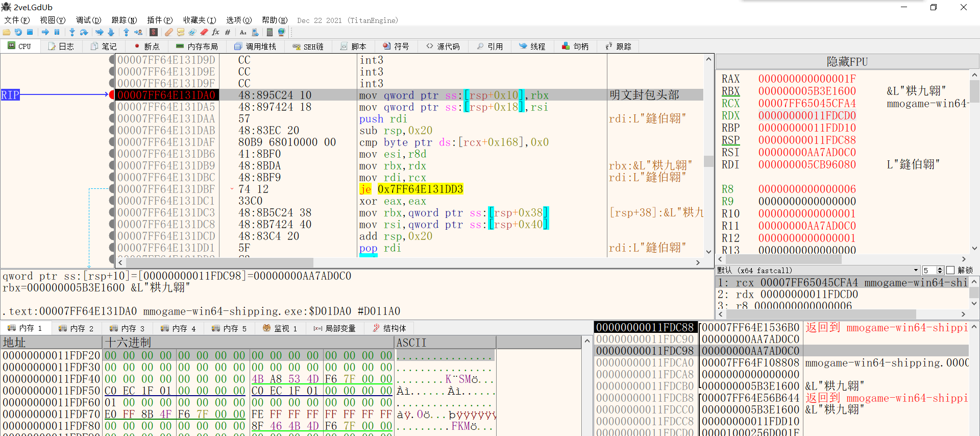Select the 监视 1 watch tab
The width and height of the screenshot is (980, 436).
(280, 328)
